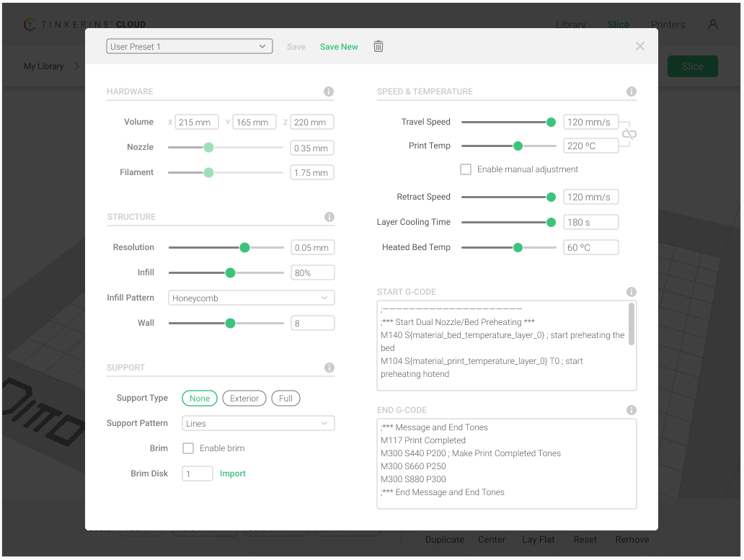744x560 pixels.
Task: Click the Retract Speed 120 mm/s field
Action: (x=590, y=197)
